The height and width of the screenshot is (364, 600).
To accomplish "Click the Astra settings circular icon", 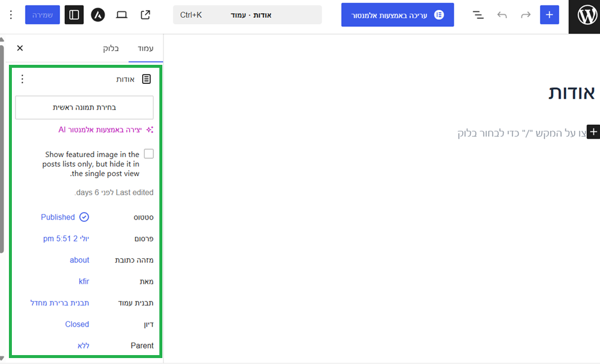I will (98, 15).
